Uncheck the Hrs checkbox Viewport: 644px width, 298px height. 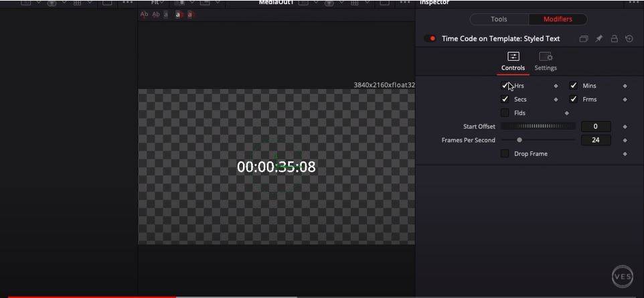pos(505,86)
